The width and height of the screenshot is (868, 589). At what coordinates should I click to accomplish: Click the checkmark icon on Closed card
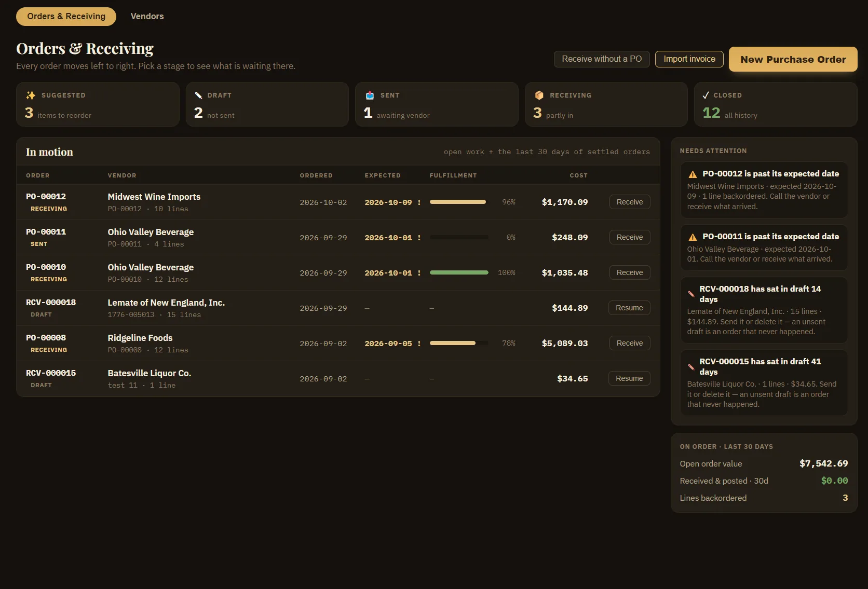(706, 95)
